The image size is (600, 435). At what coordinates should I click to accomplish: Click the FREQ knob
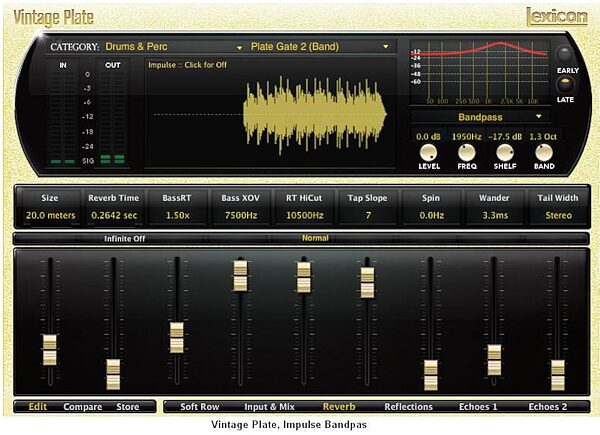coord(466,153)
